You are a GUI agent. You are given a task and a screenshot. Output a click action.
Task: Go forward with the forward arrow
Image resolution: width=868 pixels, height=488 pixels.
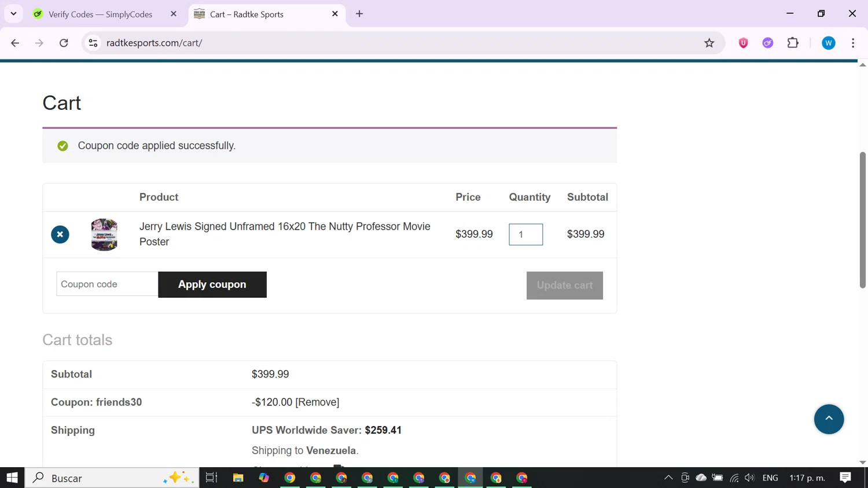[39, 43]
